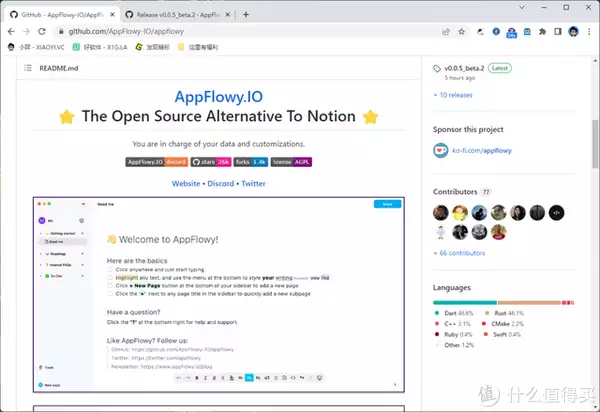Reload the page with the refresh icon
This screenshot has height=412, width=600.
coord(42,31)
